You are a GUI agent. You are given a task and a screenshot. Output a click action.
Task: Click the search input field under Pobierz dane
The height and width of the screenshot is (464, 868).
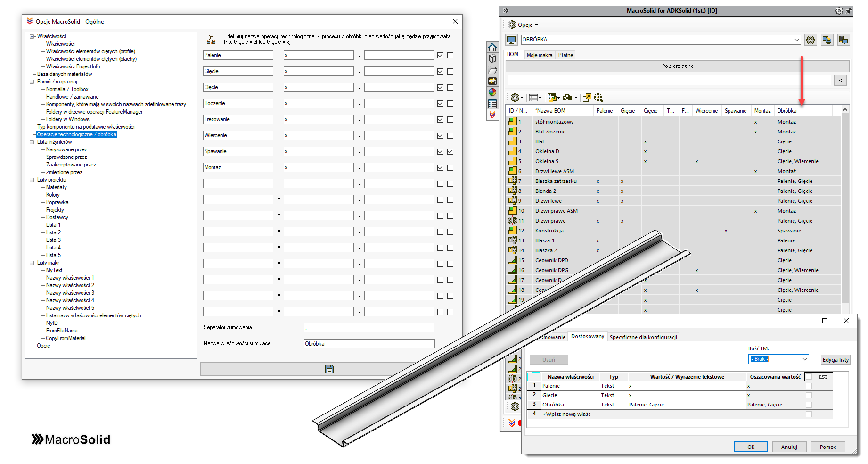[669, 80]
